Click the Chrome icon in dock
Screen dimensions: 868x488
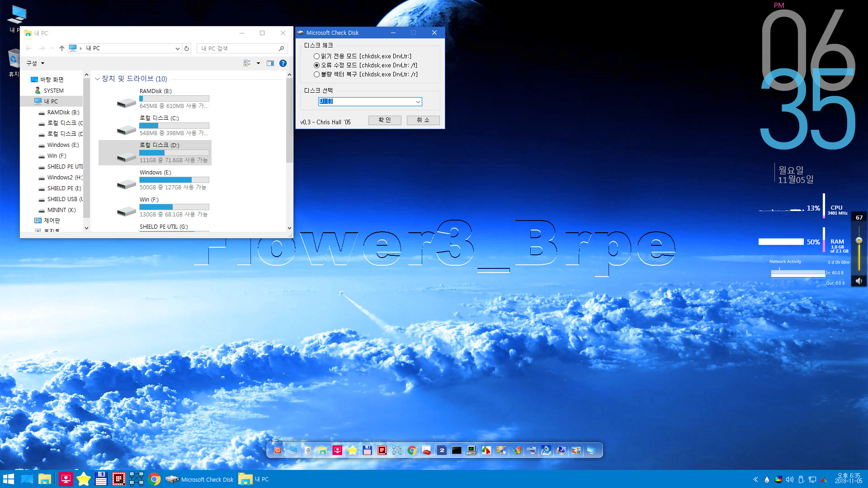pos(412,450)
